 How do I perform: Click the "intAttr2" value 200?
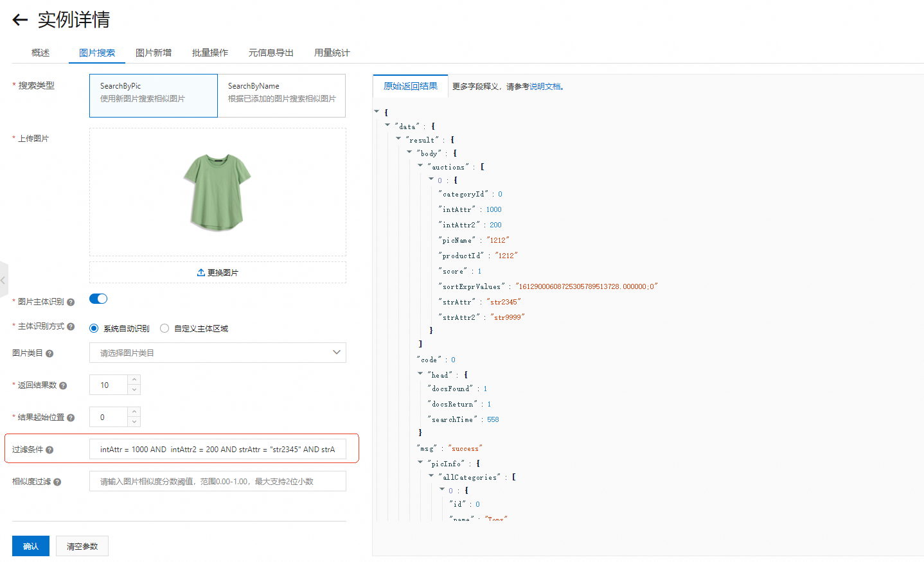click(495, 225)
